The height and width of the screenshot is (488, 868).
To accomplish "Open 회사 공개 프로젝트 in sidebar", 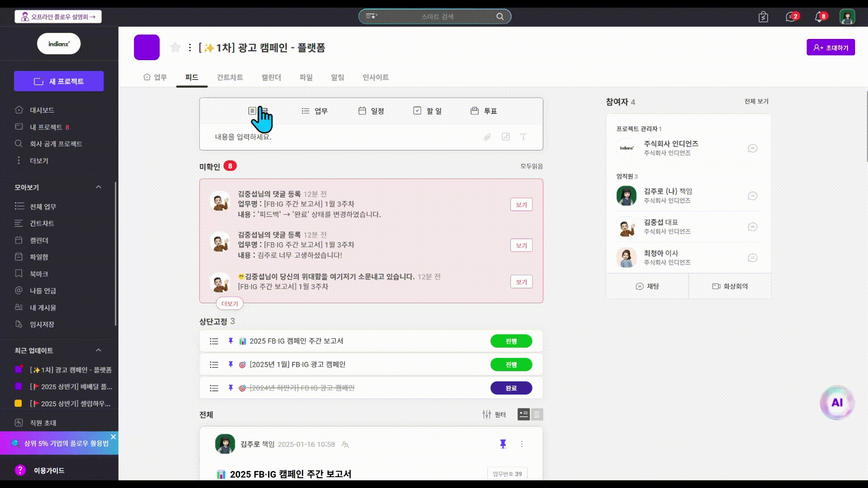I will pyautogui.click(x=56, y=144).
